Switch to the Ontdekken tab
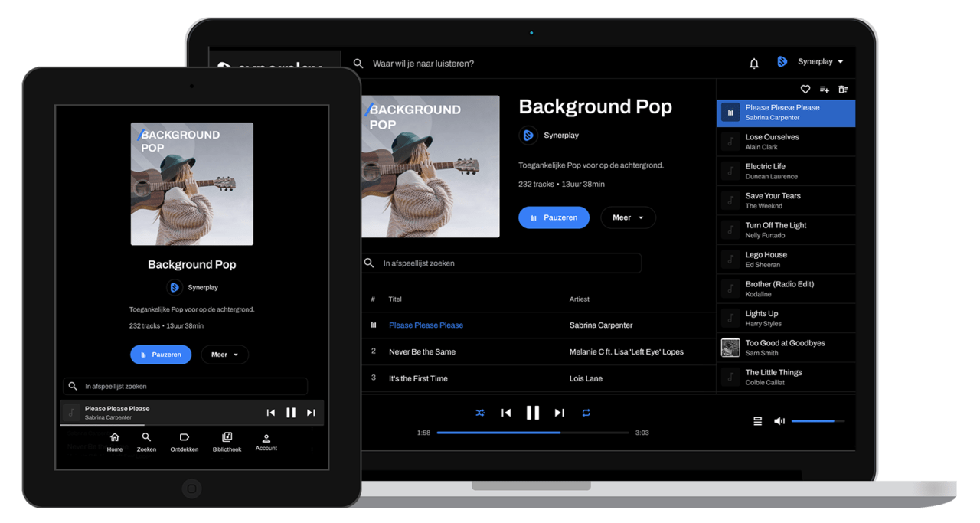The image size is (980, 523). (x=185, y=442)
